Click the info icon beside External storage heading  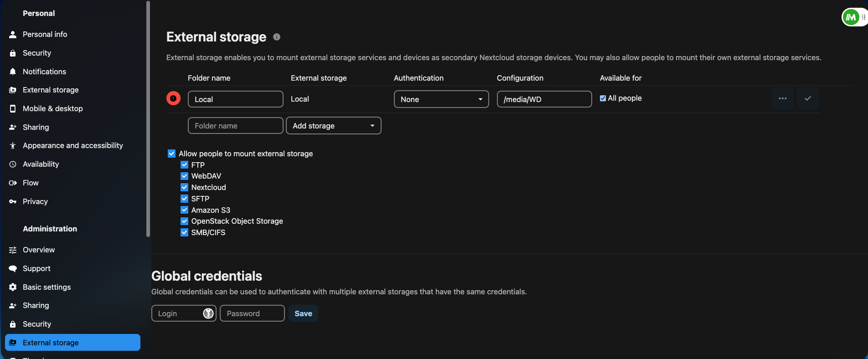click(277, 37)
